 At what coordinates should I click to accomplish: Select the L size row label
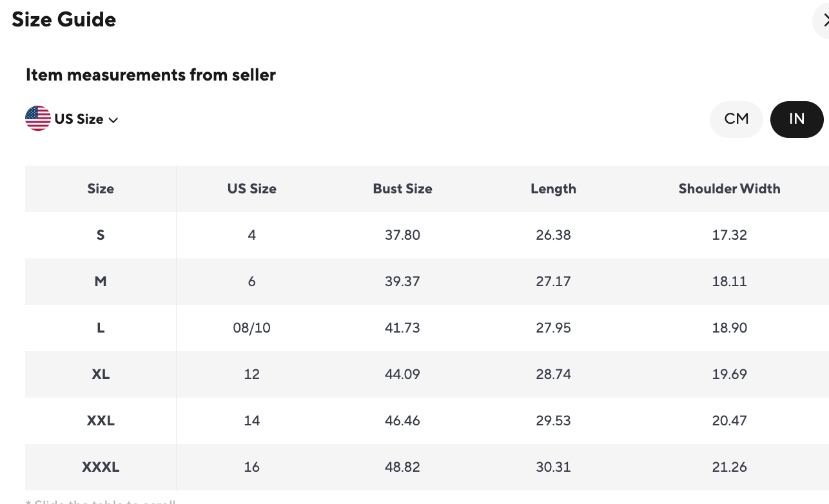101,328
